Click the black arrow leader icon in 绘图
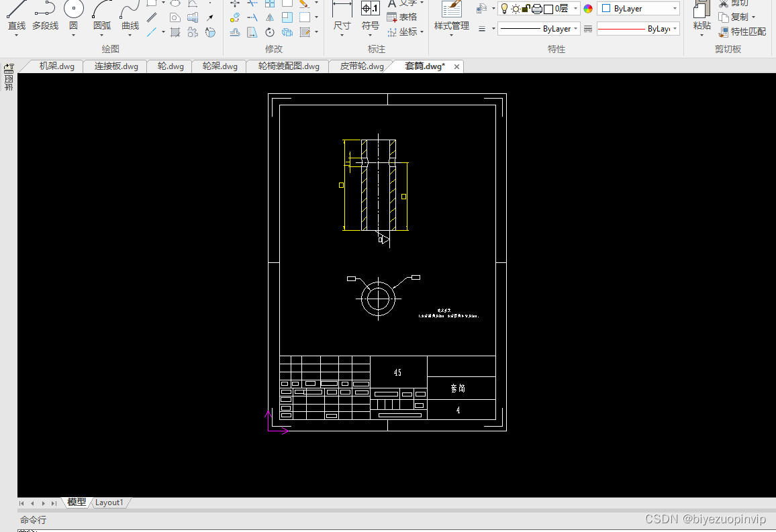This screenshot has width=776, height=532. click(210, 18)
